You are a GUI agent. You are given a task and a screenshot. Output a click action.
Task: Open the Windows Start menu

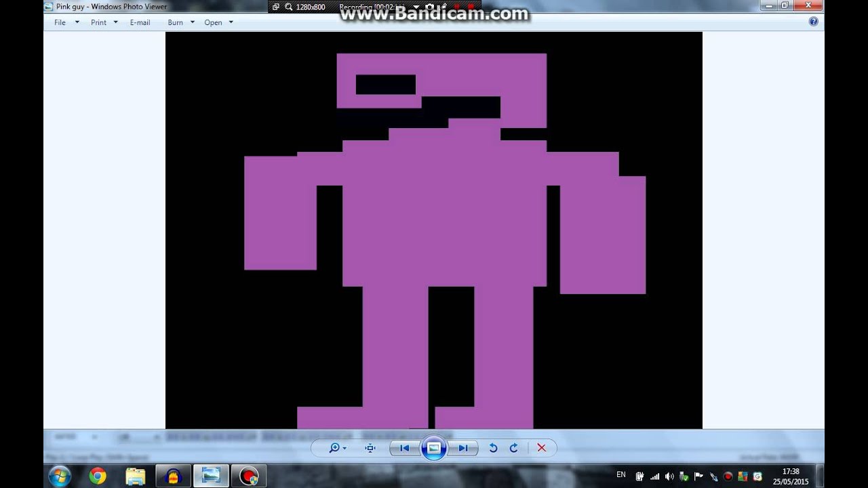pos(60,476)
